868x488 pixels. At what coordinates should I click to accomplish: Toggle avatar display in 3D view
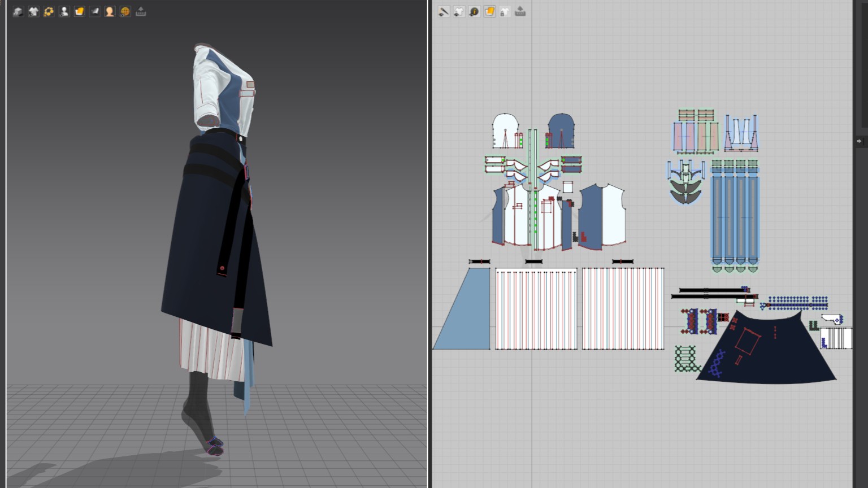coord(64,11)
